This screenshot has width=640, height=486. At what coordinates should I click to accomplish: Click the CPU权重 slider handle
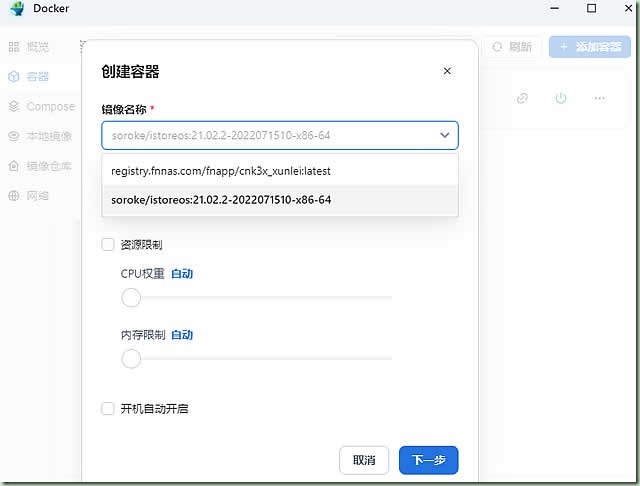(131, 297)
